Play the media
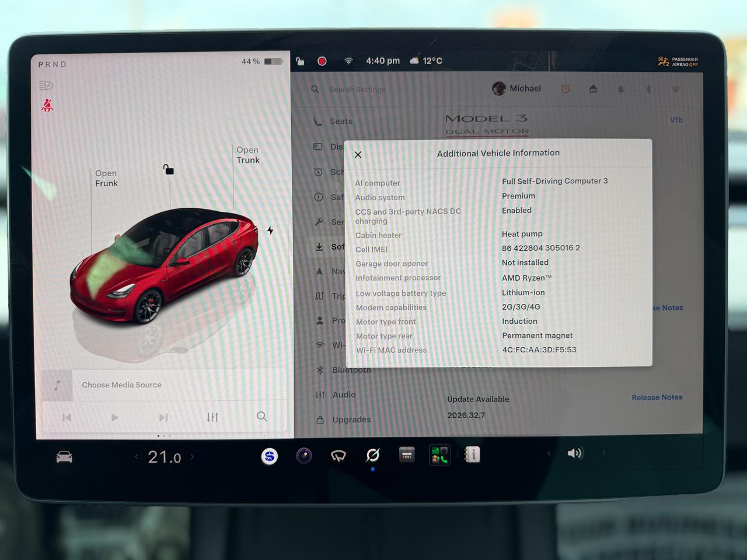 (115, 418)
